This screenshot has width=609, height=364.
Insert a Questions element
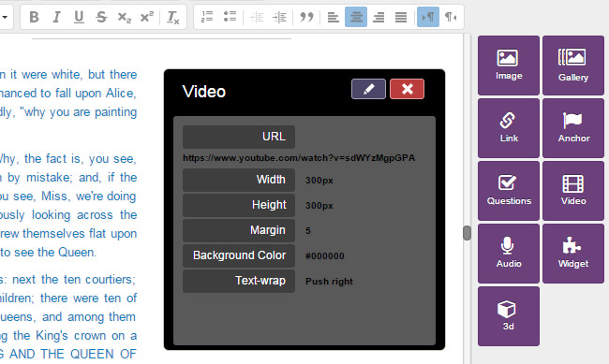point(509,191)
